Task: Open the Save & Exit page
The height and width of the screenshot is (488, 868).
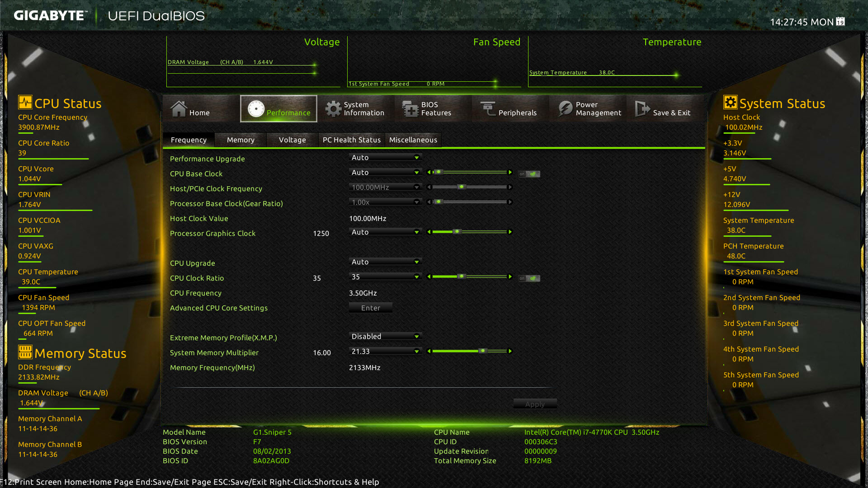Action: coord(665,109)
